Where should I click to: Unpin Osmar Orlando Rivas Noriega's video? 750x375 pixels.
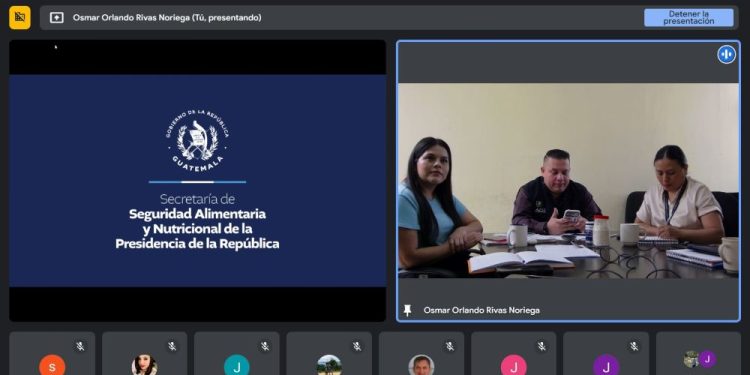[408, 310]
